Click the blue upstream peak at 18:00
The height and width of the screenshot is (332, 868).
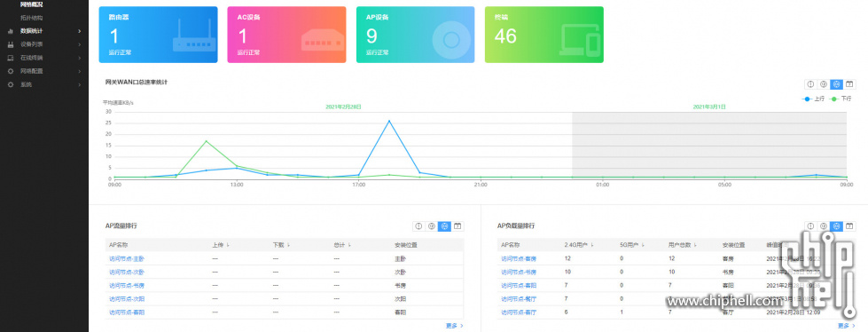pyautogui.click(x=388, y=121)
